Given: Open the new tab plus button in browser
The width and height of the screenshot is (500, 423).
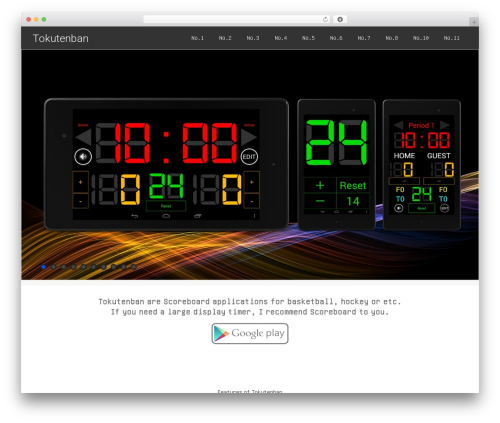Looking at the screenshot, I should [x=474, y=22].
